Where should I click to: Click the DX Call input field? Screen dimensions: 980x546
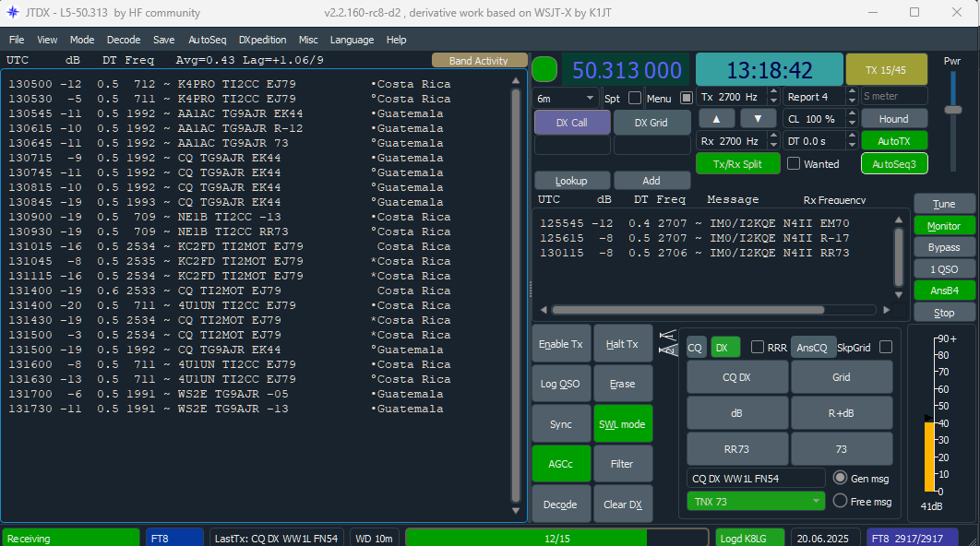pyautogui.click(x=572, y=144)
